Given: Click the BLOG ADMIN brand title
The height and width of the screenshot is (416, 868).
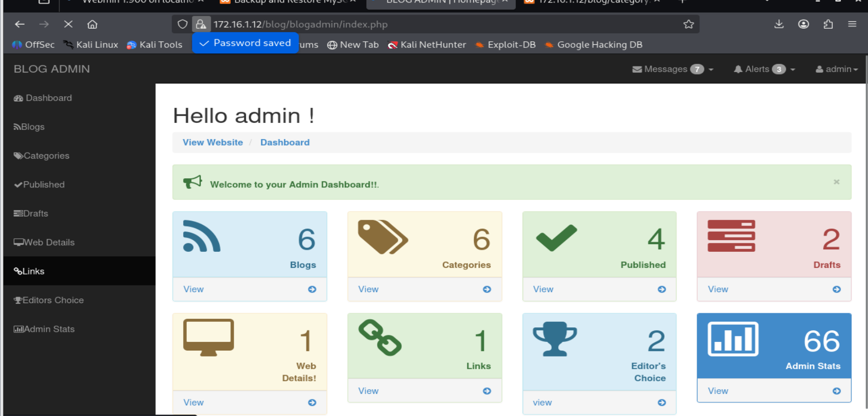Looking at the screenshot, I should click(x=52, y=69).
